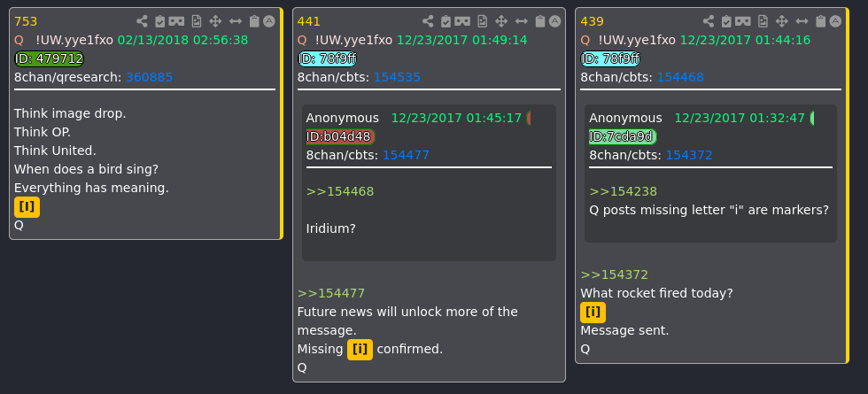Click the four-way move arrows on post 753

pyautogui.click(x=215, y=21)
